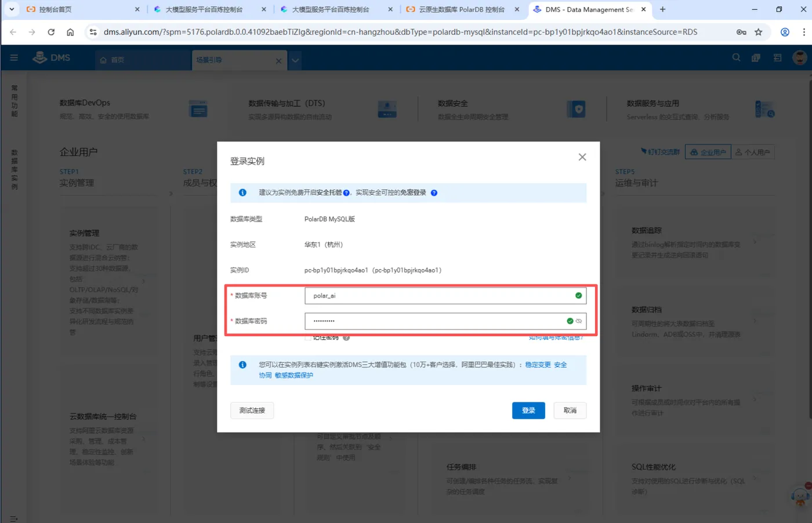Click help icon after 免密登录

(434, 193)
